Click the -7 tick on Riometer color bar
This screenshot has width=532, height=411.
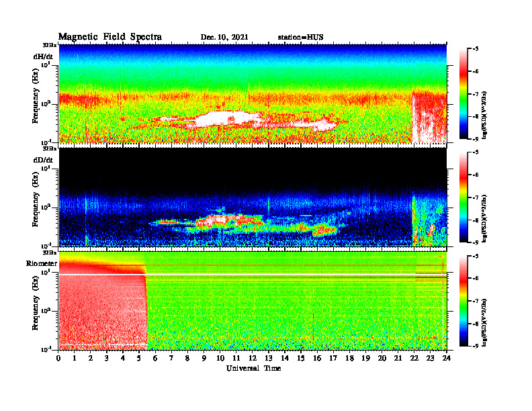tap(476, 301)
